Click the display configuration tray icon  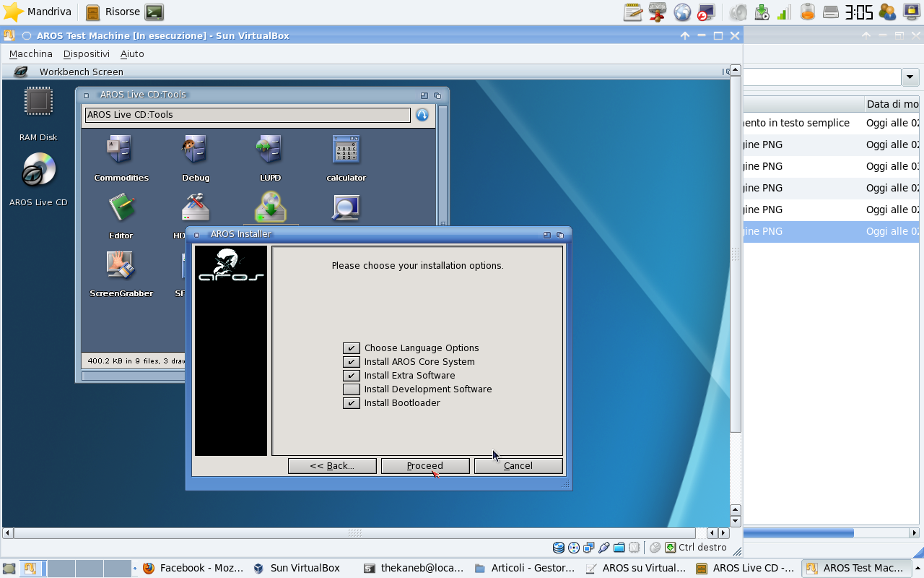click(706, 12)
